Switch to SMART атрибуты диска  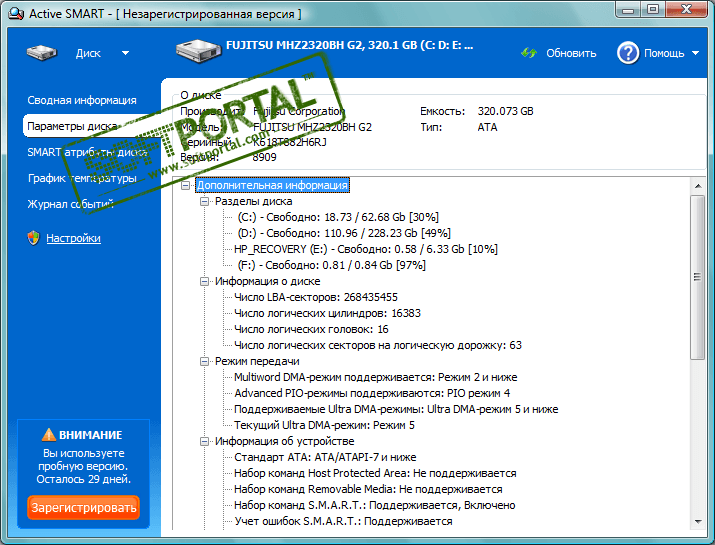click(87, 152)
